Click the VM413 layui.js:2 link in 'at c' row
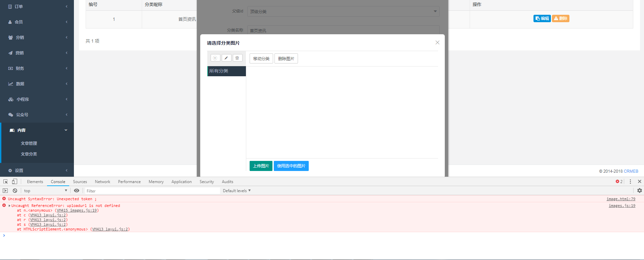This screenshot has height=260, width=644. (x=48, y=215)
